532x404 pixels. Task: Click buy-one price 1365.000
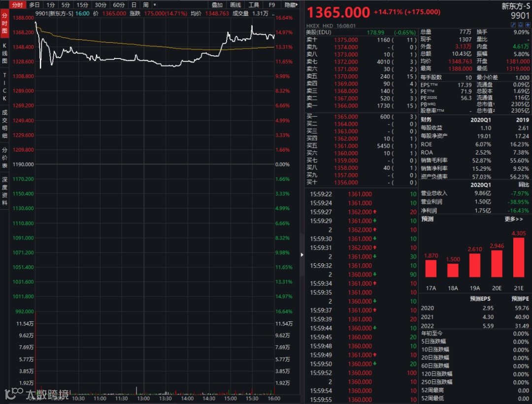[346, 117]
